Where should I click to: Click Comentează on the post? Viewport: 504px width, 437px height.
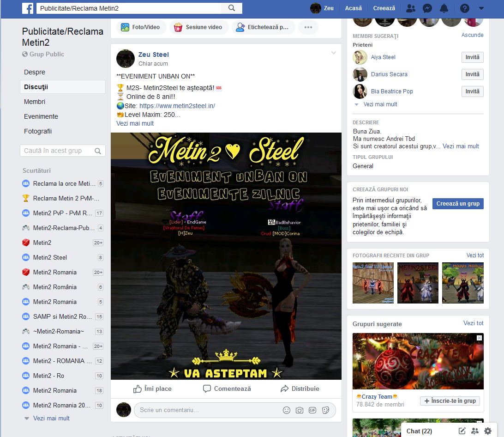227,389
